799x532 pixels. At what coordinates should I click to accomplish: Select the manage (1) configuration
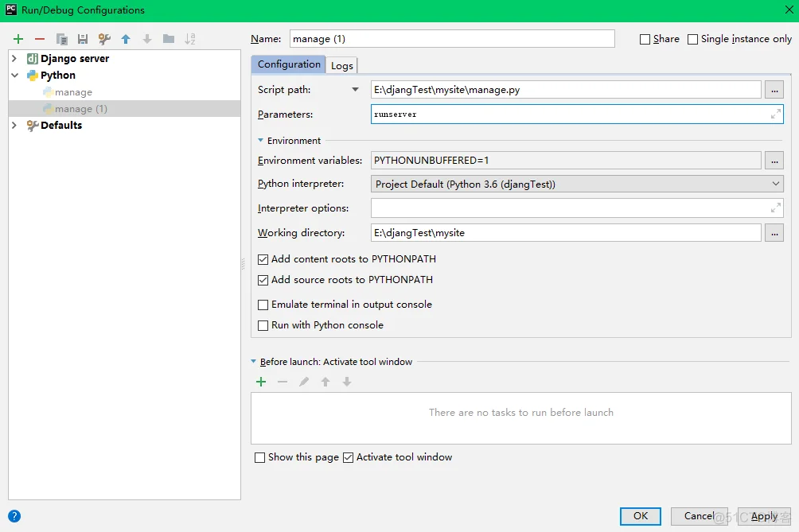81,109
